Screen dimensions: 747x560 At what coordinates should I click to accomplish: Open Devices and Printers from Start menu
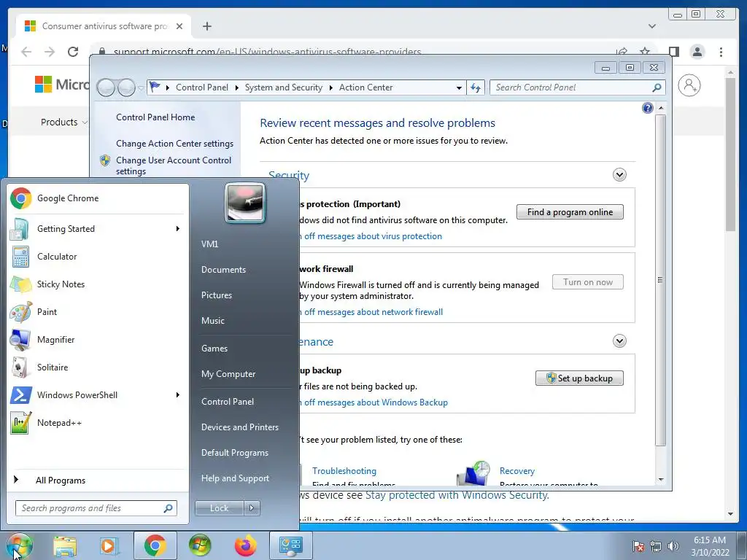[239, 427]
